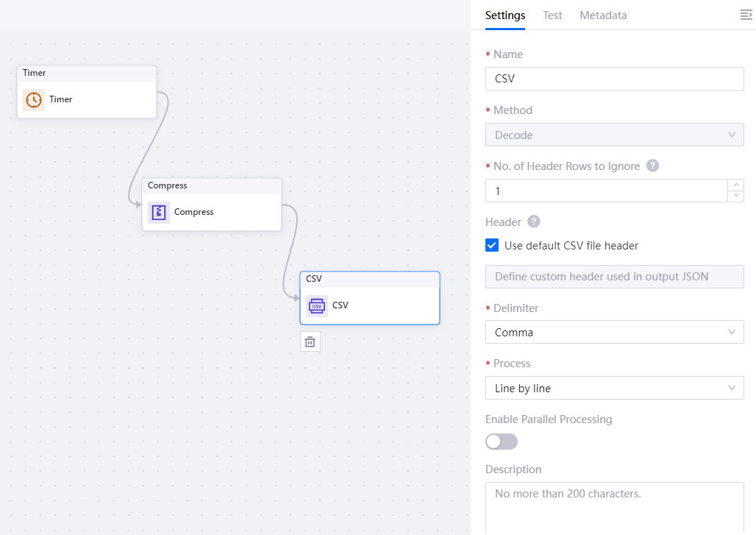Collapse settings panel with top-right menu icon
The image size is (756, 535).
point(746,15)
